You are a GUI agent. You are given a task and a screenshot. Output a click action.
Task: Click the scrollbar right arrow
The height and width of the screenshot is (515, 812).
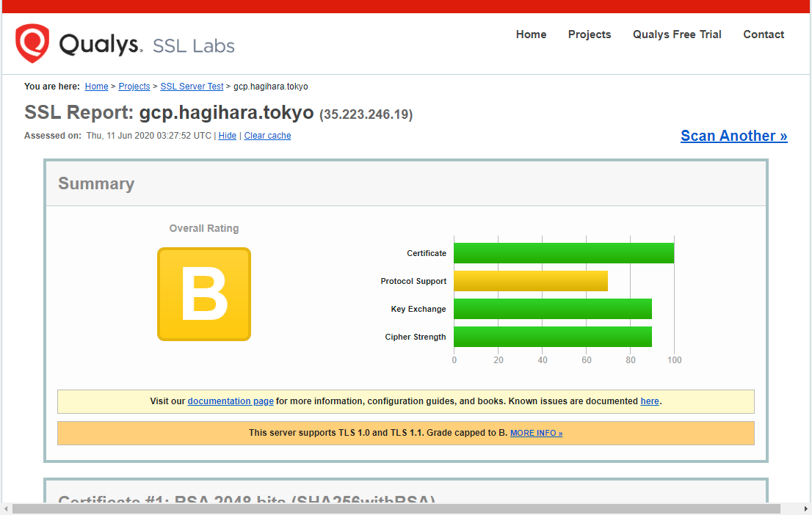pos(806,509)
